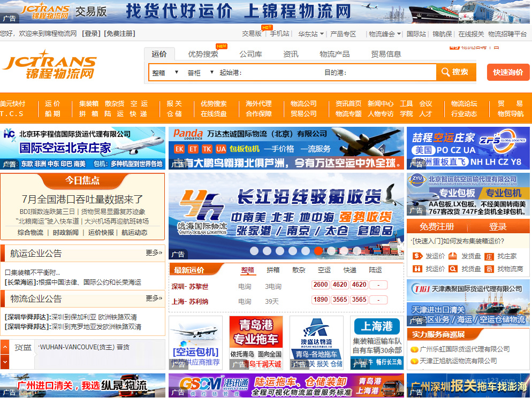This screenshot has height=398, width=532.
Task: Click the [登录] link in top bar
Action: click(x=92, y=34)
